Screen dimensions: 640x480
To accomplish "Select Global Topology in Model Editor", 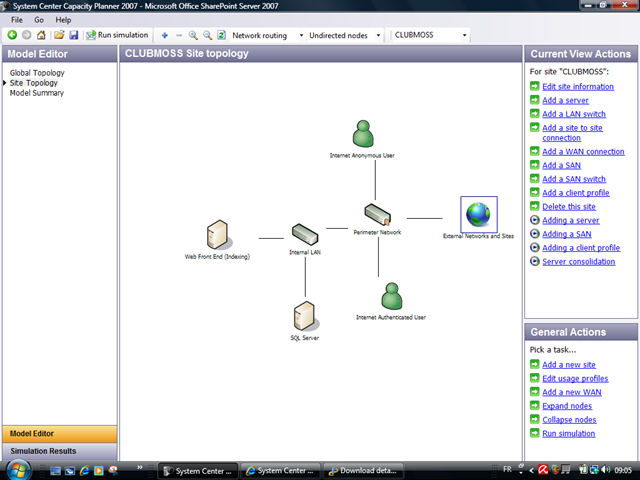I will (37, 73).
